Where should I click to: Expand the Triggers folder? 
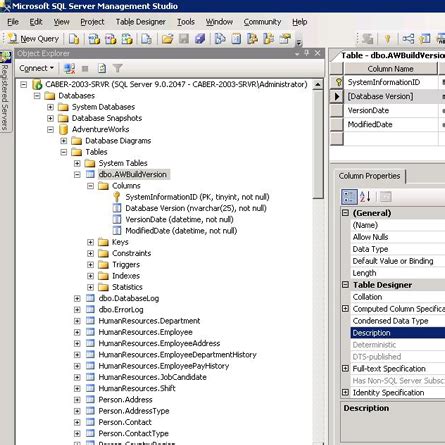coord(90,265)
